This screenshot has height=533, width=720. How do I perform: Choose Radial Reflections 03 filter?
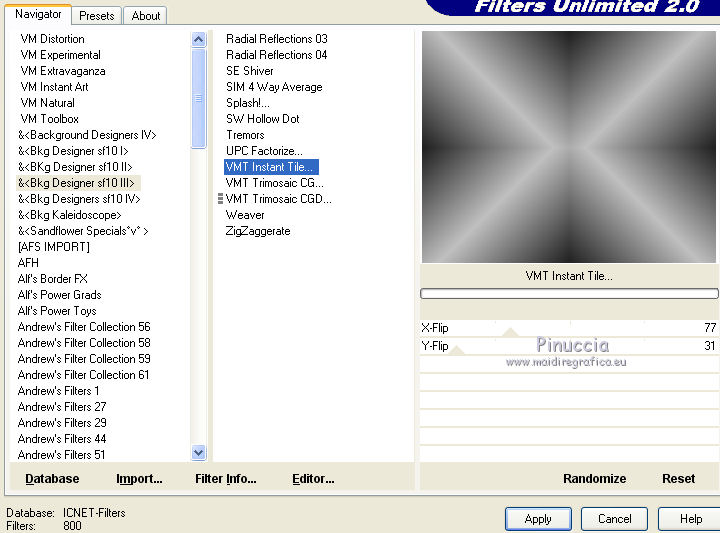coord(276,39)
